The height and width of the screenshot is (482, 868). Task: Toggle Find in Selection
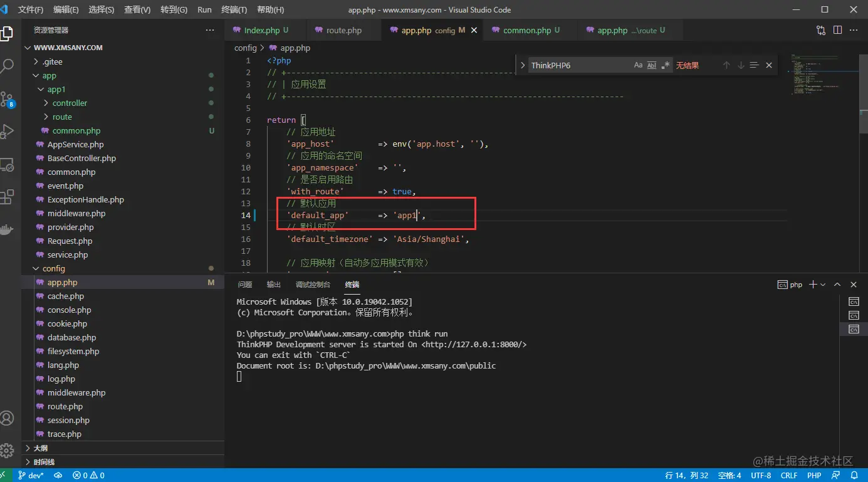pyautogui.click(x=754, y=65)
